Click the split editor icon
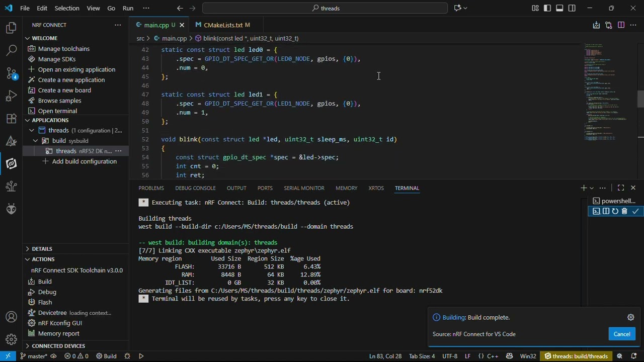Image resolution: width=644 pixels, height=362 pixels. point(621,25)
